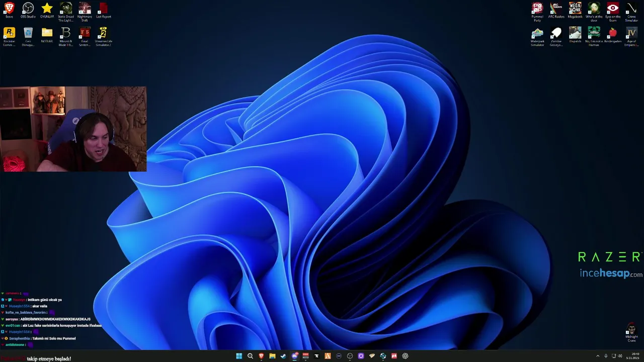Launch the Zombie Graveyard shovel shortcut
Image resolution: width=644 pixels, height=362 pixels.
pyautogui.click(x=556, y=37)
